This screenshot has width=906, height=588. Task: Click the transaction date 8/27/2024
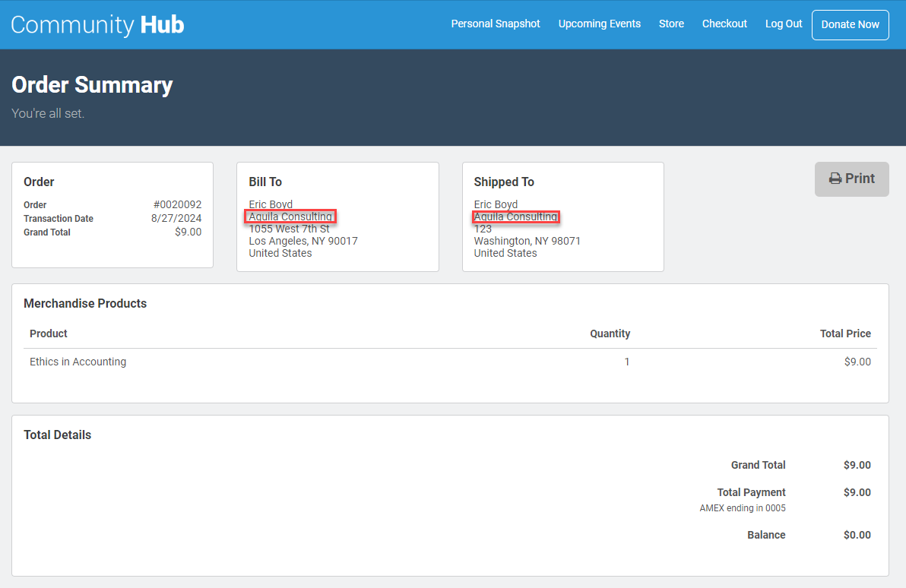pos(176,218)
